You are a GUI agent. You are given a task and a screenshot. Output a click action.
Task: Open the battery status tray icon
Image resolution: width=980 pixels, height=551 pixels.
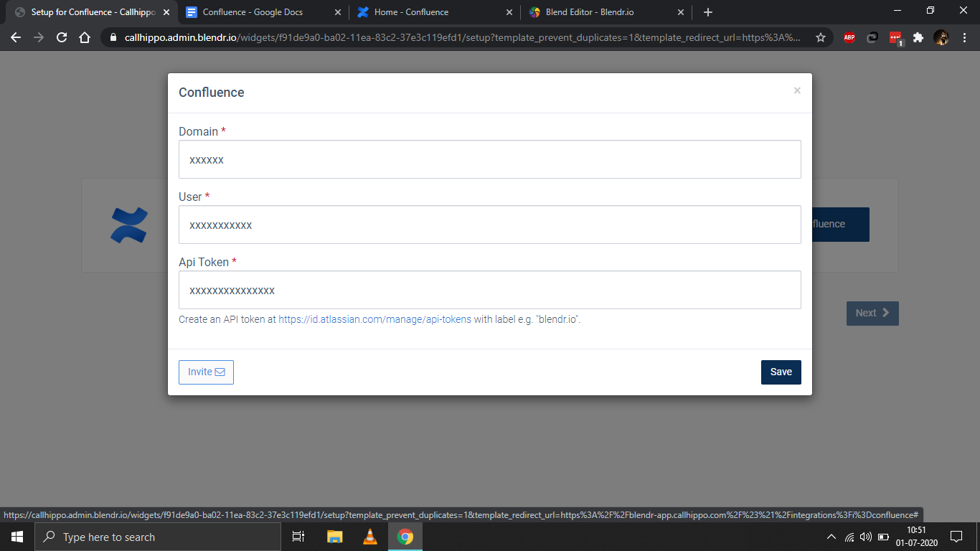point(883,537)
